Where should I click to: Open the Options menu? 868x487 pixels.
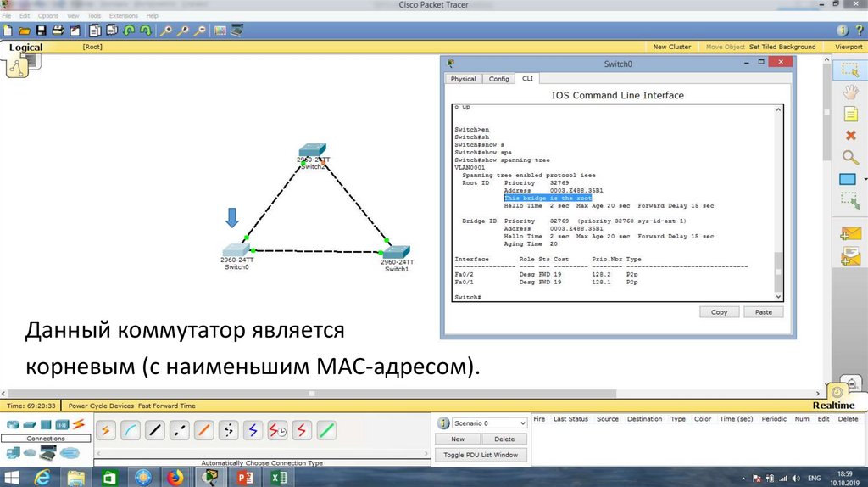point(48,15)
